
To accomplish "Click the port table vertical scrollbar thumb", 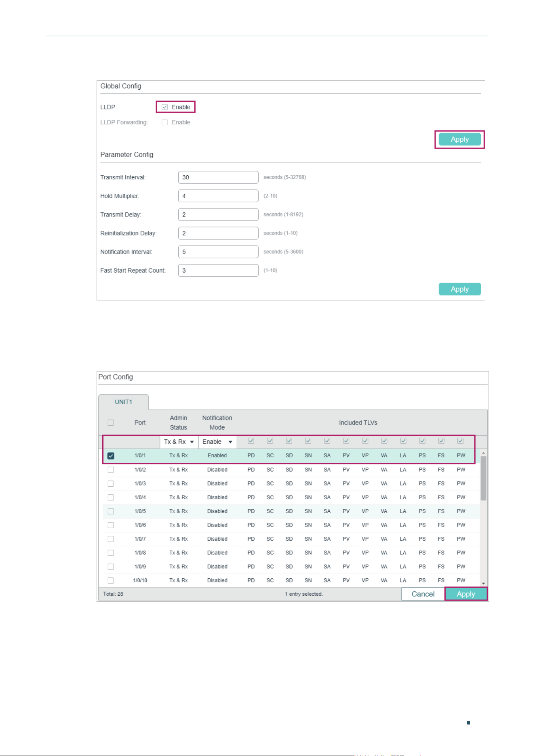I will pyautogui.click(x=483, y=479).
